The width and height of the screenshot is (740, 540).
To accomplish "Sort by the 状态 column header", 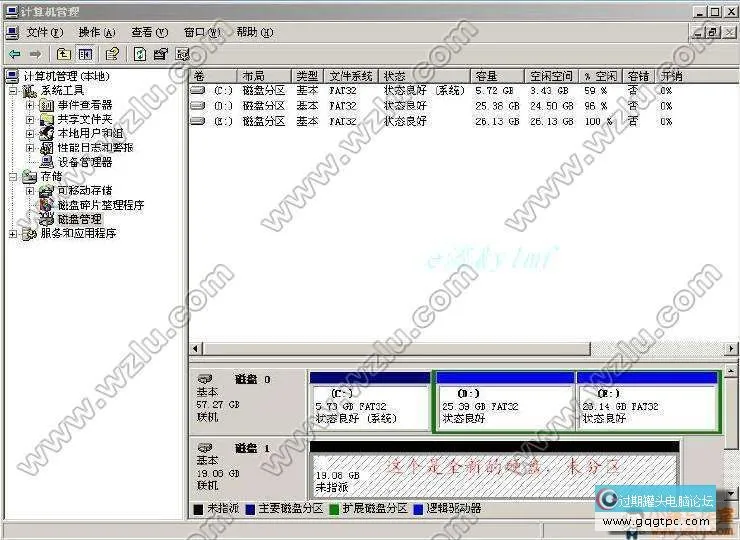I will coord(425,76).
